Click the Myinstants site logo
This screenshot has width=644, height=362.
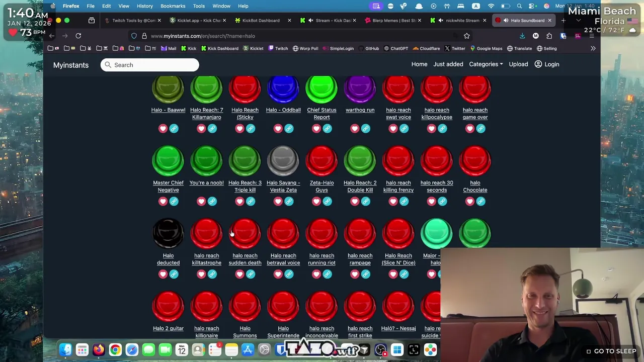(x=71, y=65)
